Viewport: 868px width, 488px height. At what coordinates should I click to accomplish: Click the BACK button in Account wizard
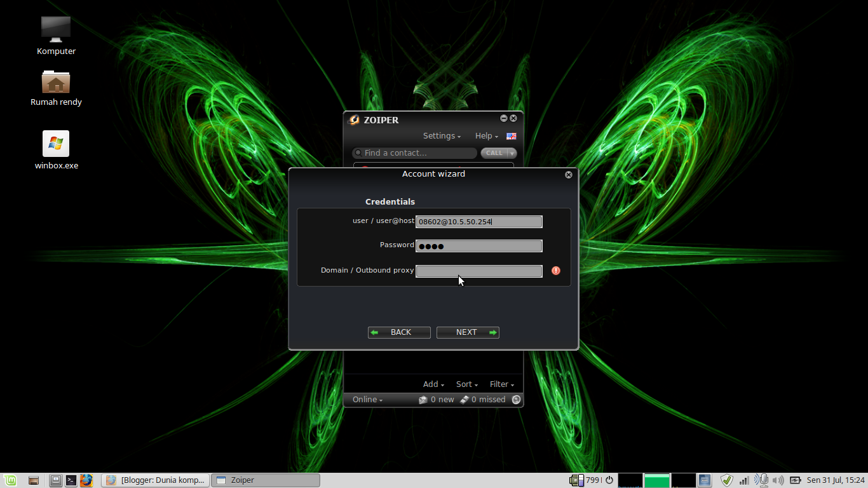coord(399,332)
